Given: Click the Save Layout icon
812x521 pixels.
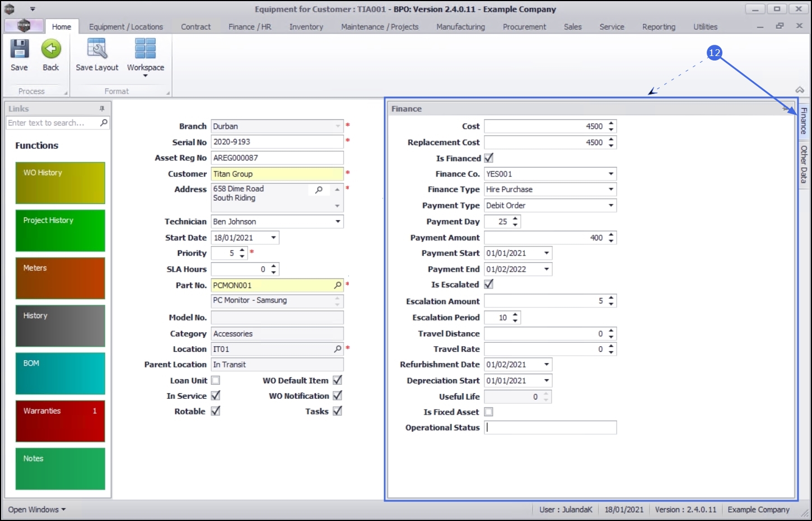Looking at the screenshot, I should coord(97,49).
